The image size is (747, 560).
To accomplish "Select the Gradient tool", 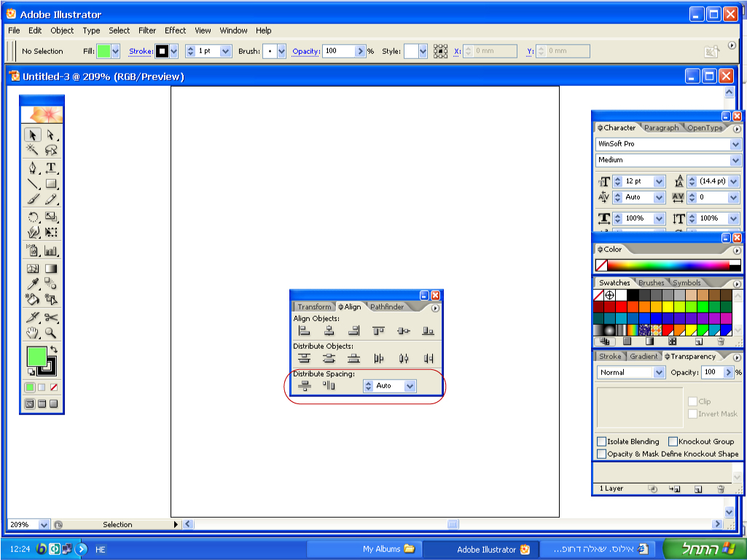I will click(x=51, y=269).
